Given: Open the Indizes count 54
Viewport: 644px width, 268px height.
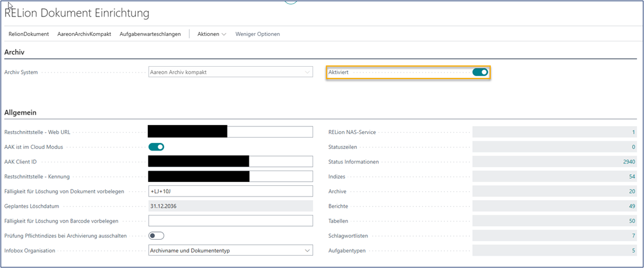Looking at the screenshot, I should (x=632, y=177).
